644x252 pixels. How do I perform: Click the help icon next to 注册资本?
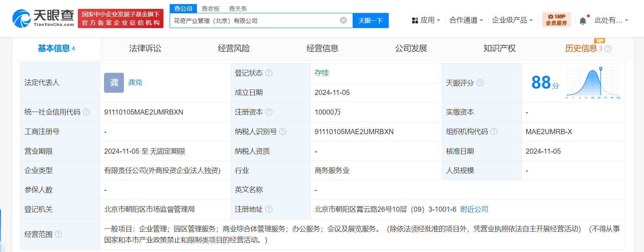point(269,112)
